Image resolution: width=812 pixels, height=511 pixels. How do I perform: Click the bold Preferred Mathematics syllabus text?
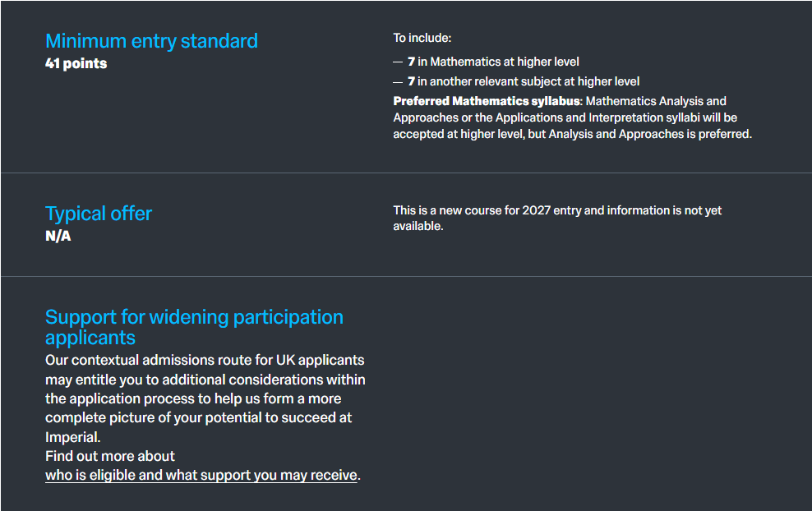[x=487, y=101]
